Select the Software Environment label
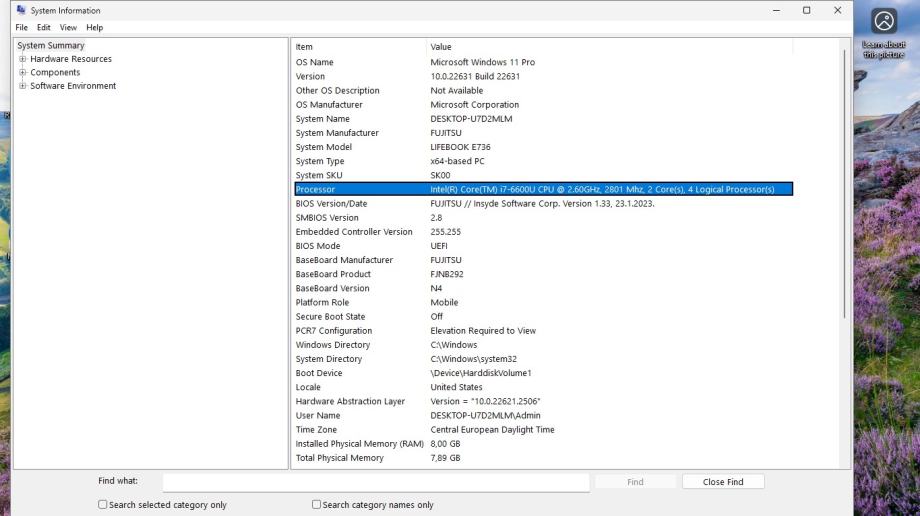The image size is (920, 516). pos(73,86)
